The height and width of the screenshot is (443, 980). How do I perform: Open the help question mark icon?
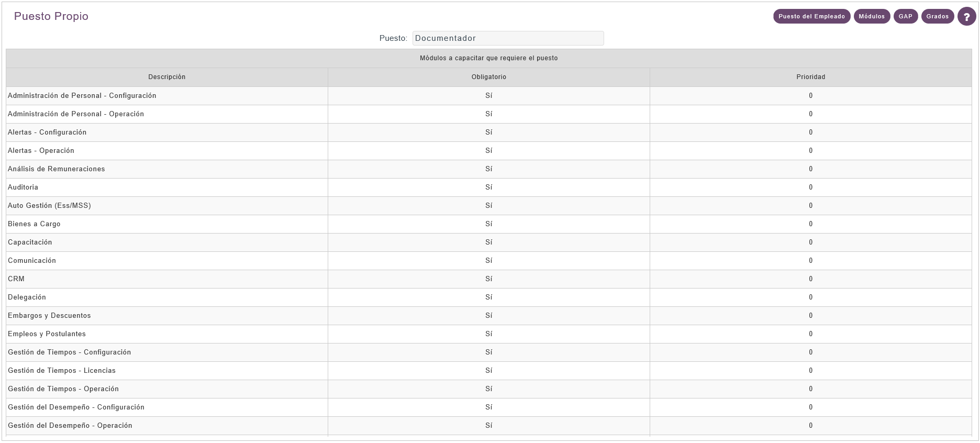[x=966, y=17]
